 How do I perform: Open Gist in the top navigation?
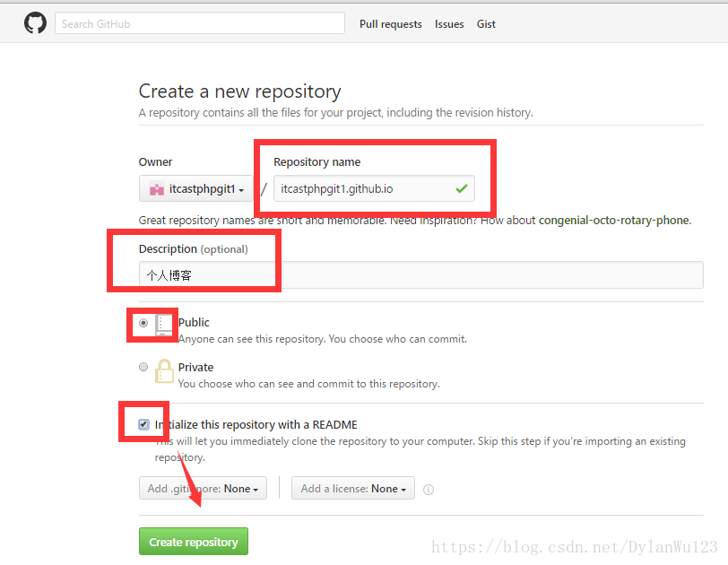point(486,24)
